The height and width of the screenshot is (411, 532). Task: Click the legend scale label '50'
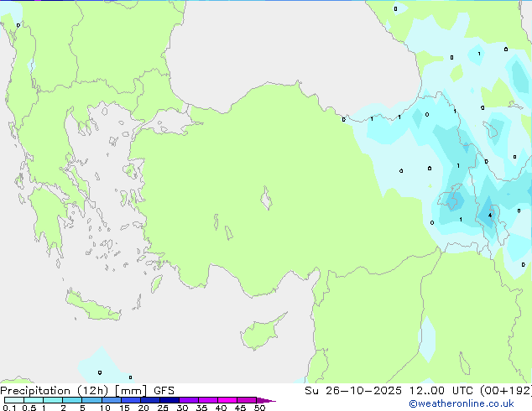point(259,408)
